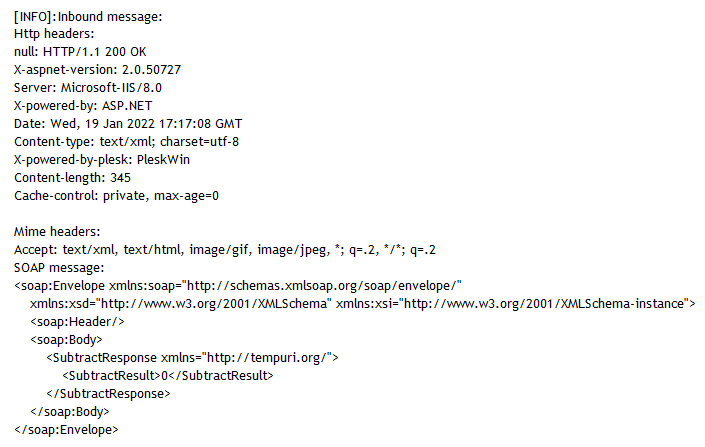Click the Accept mime header line

[x=224, y=250]
